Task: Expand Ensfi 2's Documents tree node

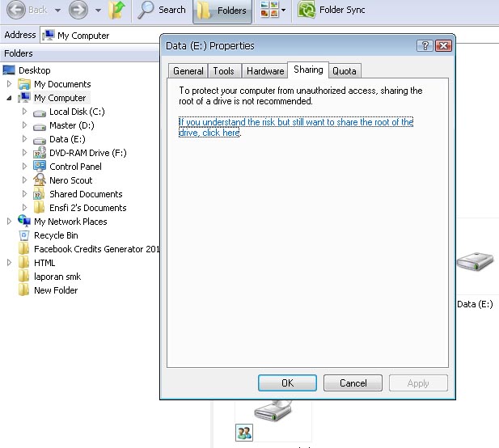Action: tap(24, 207)
